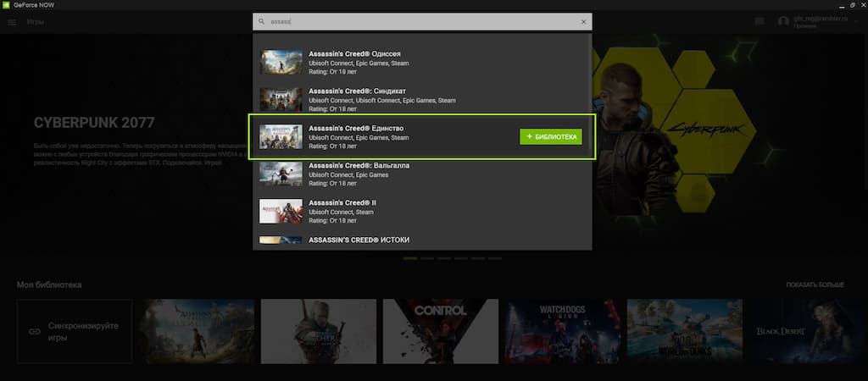Open the Witcher library cover
Viewport: 868px width, 381px height.
(319, 331)
